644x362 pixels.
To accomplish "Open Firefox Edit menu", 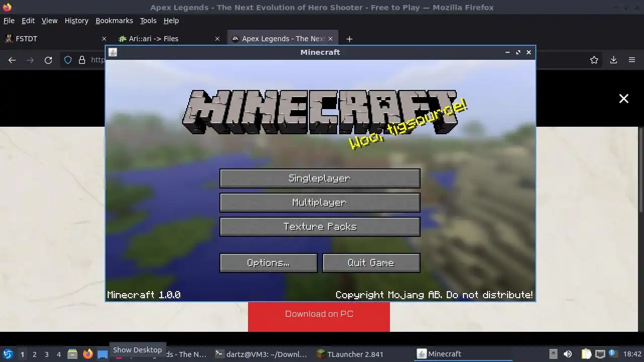I will point(28,21).
